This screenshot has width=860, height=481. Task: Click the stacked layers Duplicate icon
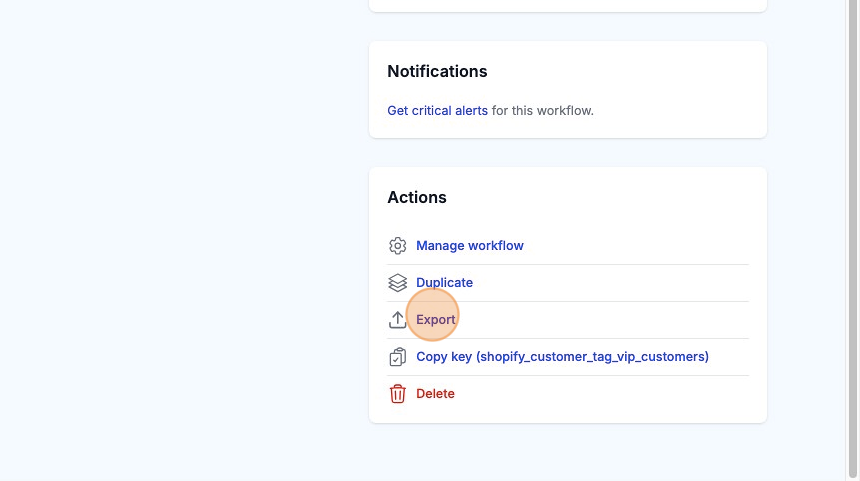pos(397,283)
